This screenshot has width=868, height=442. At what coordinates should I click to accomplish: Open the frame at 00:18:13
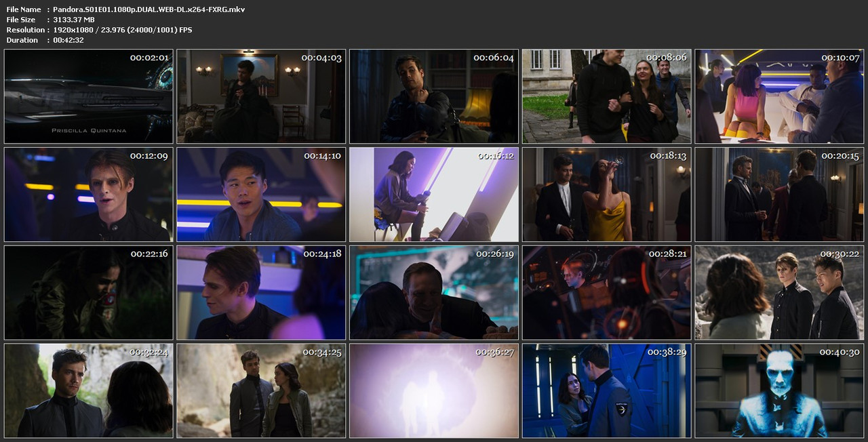pyautogui.click(x=606, y=195)
